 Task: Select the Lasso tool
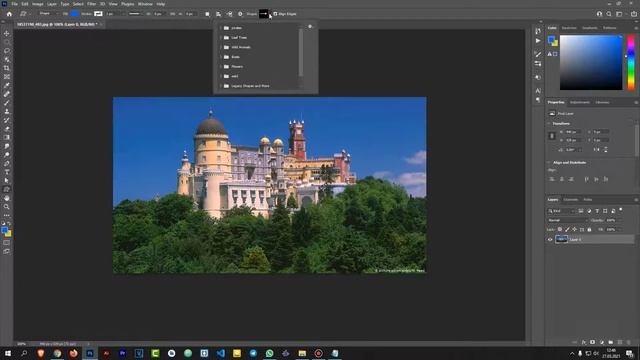tap(7, 51)
